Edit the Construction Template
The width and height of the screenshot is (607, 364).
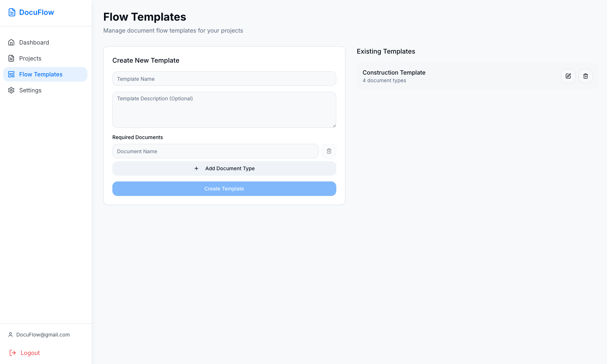pyautogui.click(x=568, y=76)
